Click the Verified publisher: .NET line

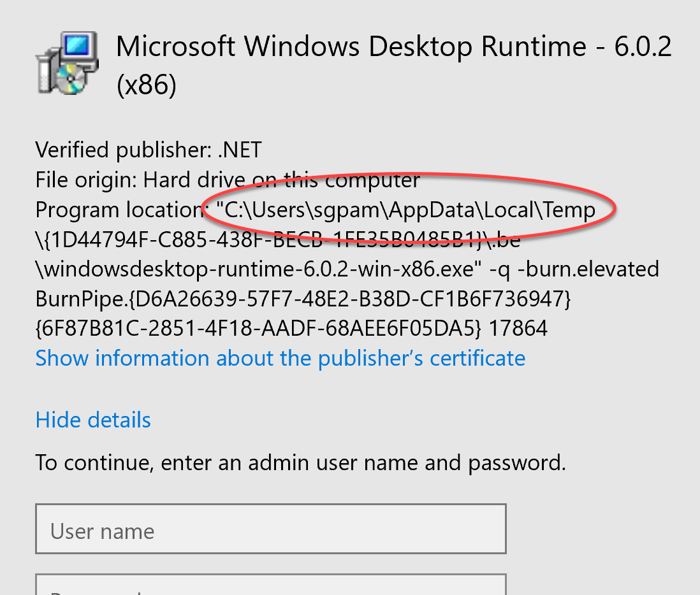[149, 150]
